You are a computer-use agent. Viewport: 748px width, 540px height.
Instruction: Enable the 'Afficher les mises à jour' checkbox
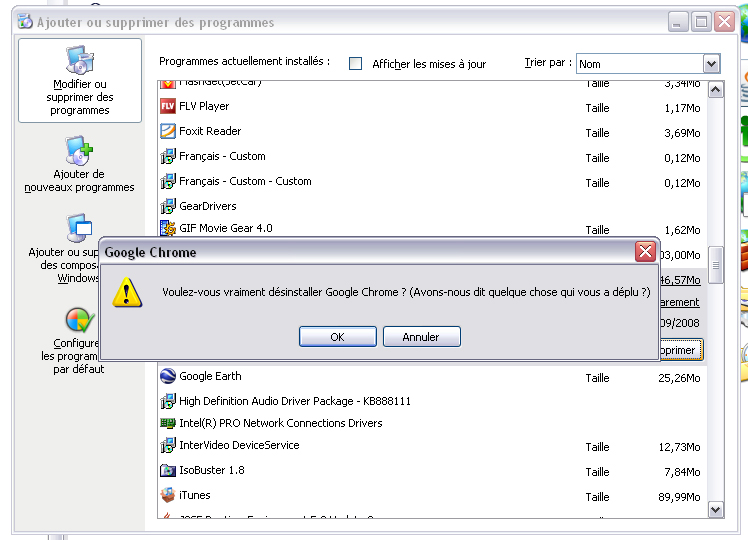(355, 64)
